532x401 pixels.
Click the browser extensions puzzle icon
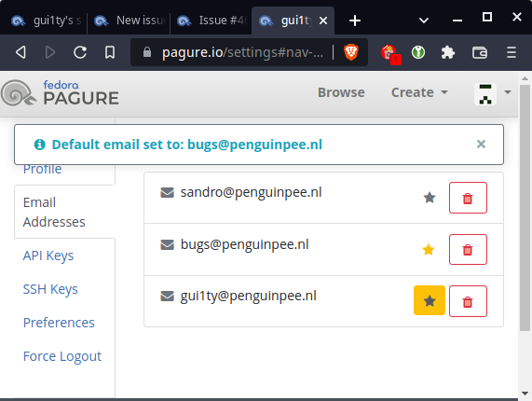[448, 52]
